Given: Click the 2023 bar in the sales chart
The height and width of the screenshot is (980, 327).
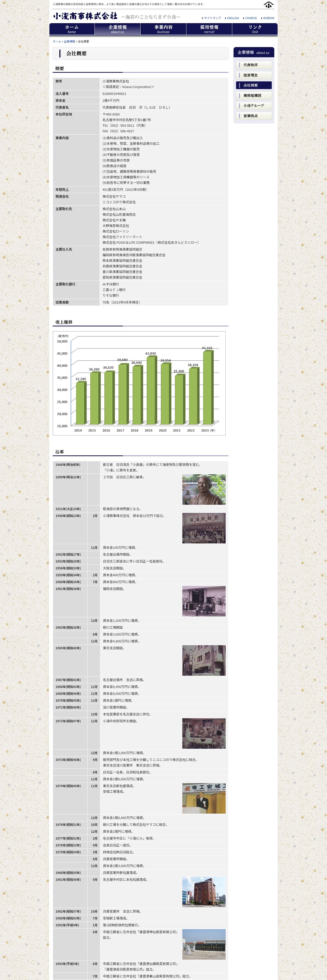Looking at the screenshot, I should [208, 387].
